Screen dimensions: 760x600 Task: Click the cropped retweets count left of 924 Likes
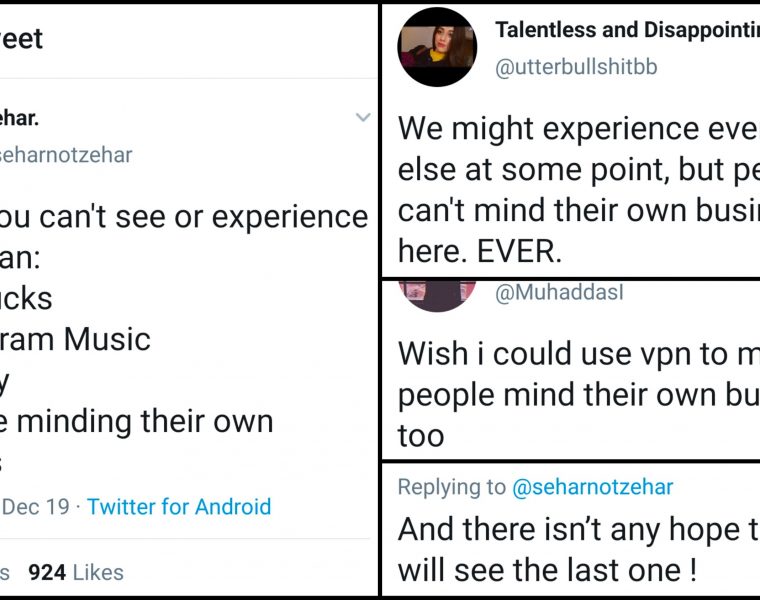[x=6, y=572]
